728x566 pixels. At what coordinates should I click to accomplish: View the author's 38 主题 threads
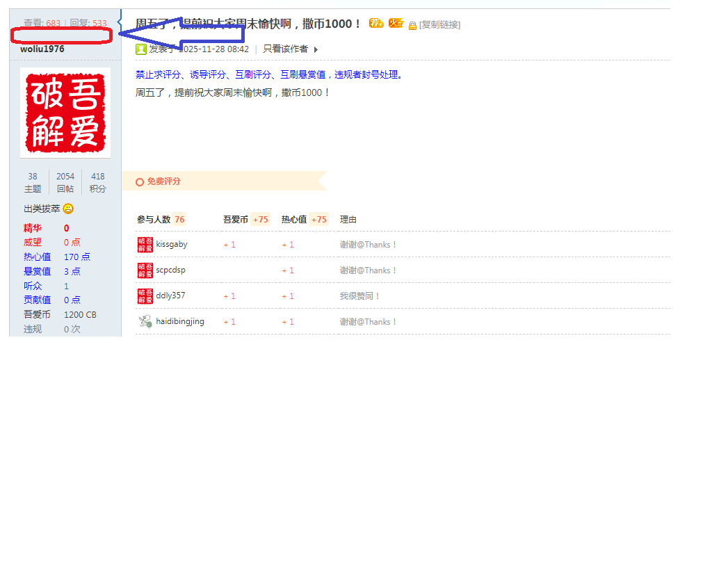click(33, 182)
